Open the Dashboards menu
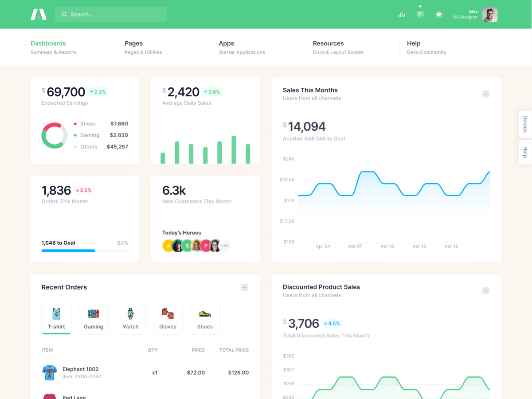This screenshot has width=532, height=399. [48, 43]
